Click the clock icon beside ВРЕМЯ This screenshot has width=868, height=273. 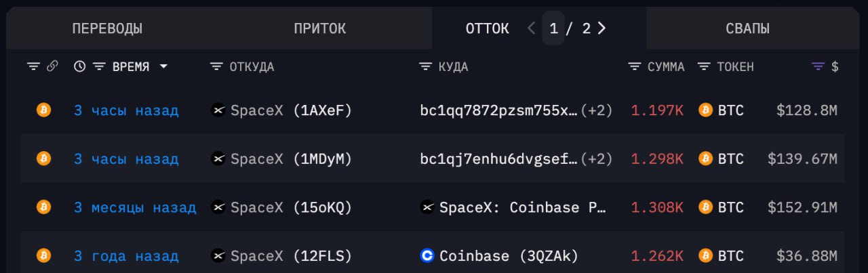click(80, 66)
